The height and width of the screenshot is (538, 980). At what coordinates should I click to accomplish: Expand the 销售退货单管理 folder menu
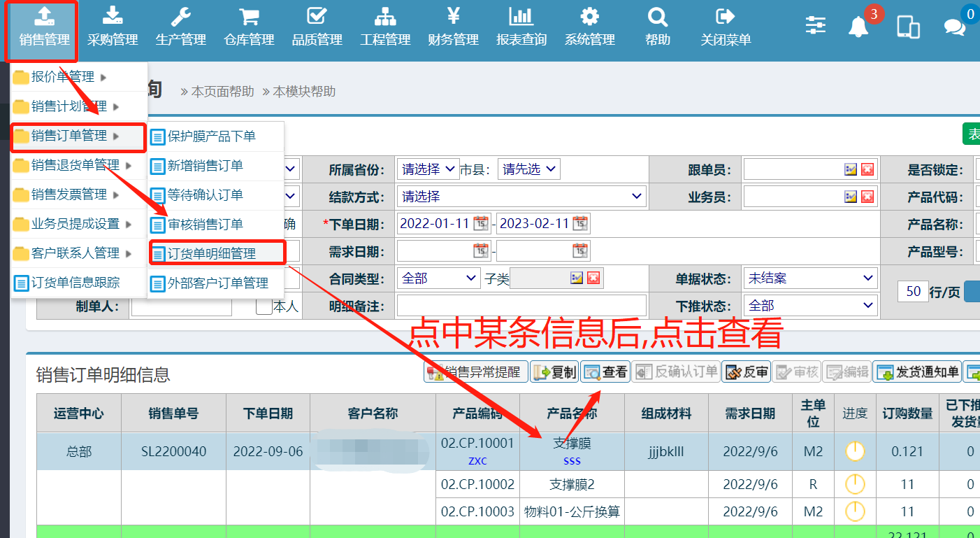[75, 165]
